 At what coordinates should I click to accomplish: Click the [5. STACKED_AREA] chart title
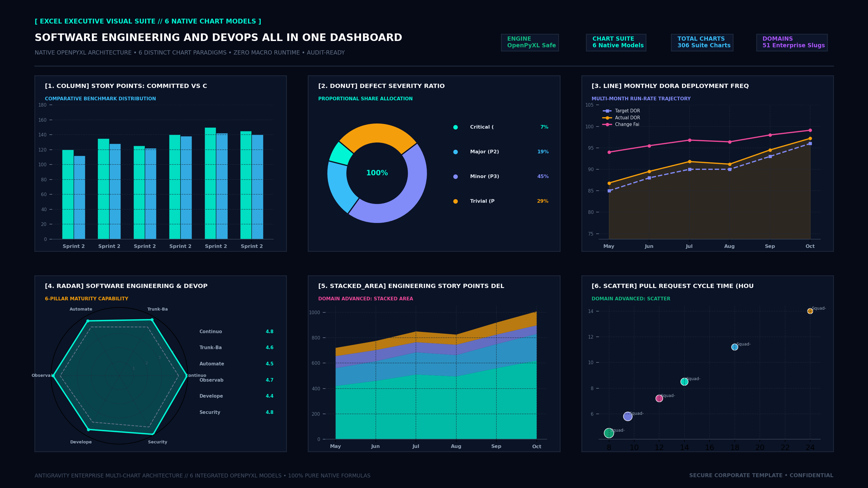tap(411, 286)
